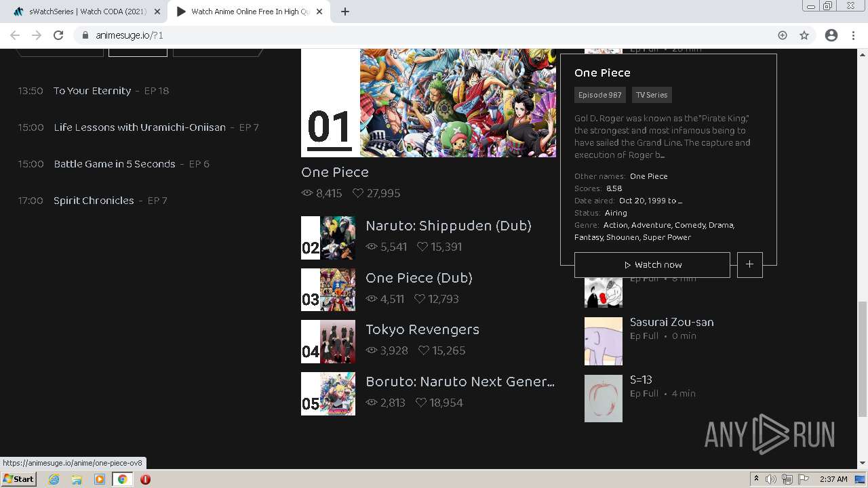Click the eye icon beside 5,541 views
The width and height of the screenshot is (868, 488).
click(371, 247)
